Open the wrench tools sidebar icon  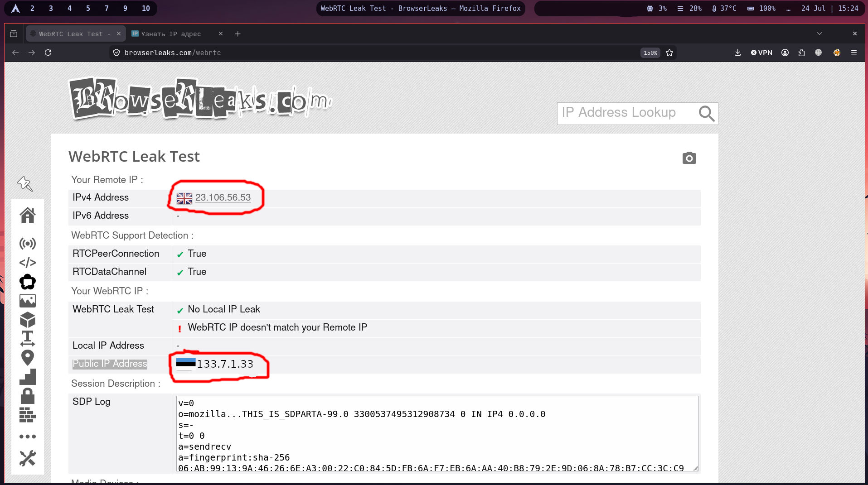point(28,458)
